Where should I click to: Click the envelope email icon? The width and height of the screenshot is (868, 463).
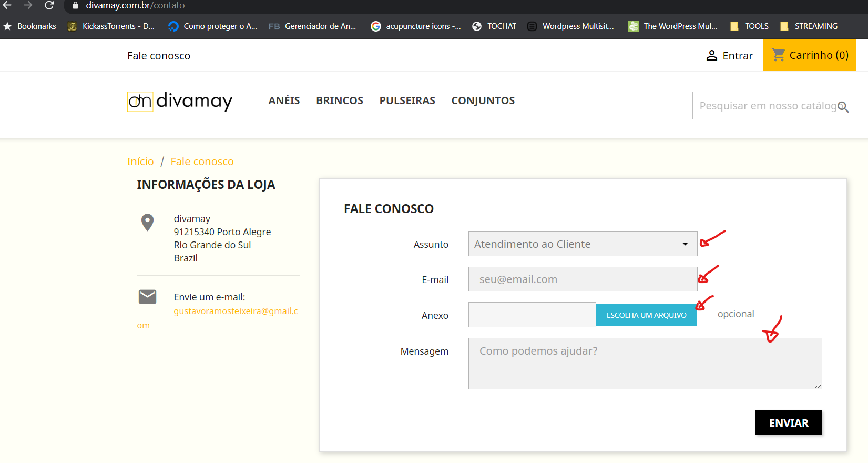148,297
